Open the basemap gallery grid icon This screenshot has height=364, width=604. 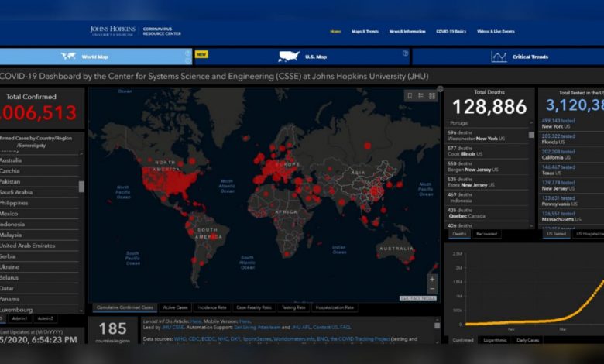433,95
